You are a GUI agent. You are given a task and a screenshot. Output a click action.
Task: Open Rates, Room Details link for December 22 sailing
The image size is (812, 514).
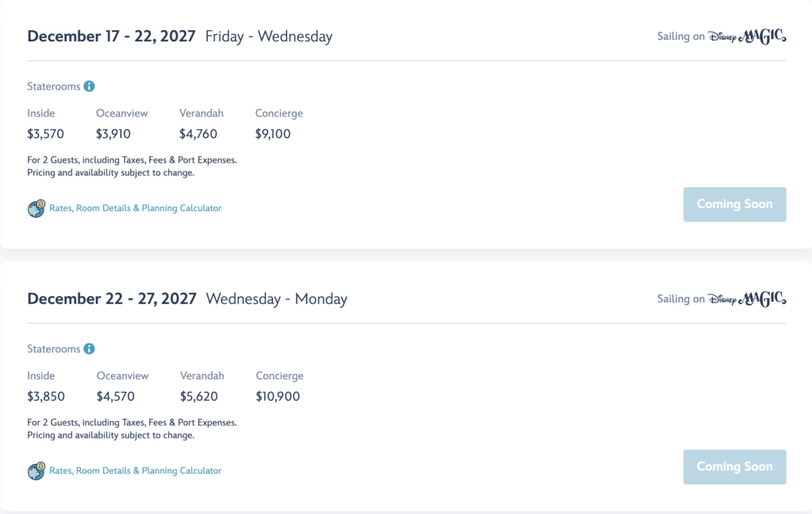[x=135, y=471]
